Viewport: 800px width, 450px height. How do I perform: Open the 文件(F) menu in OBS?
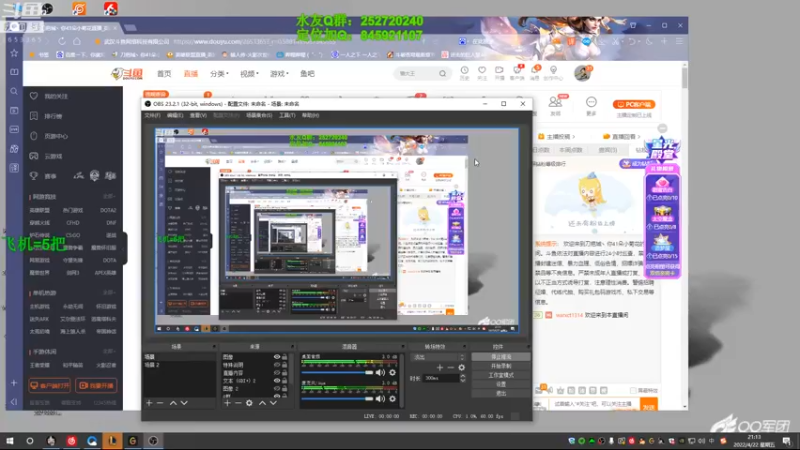(152, 115)
